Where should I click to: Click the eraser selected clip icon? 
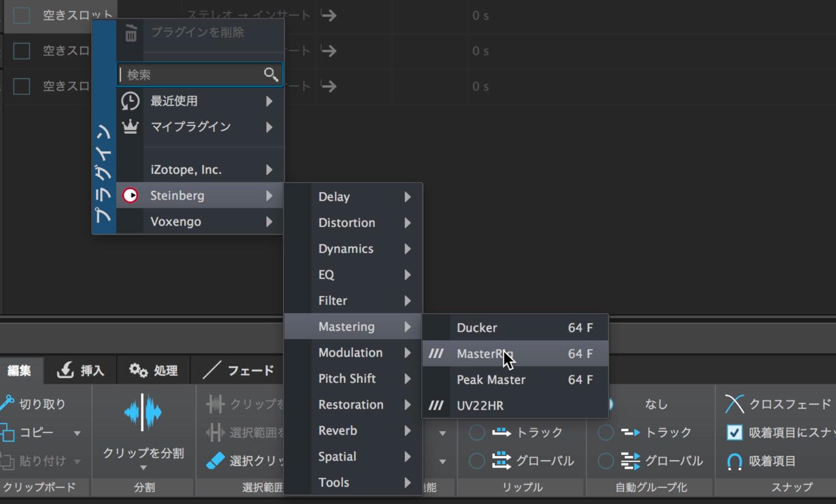click(x=215, y=461)
